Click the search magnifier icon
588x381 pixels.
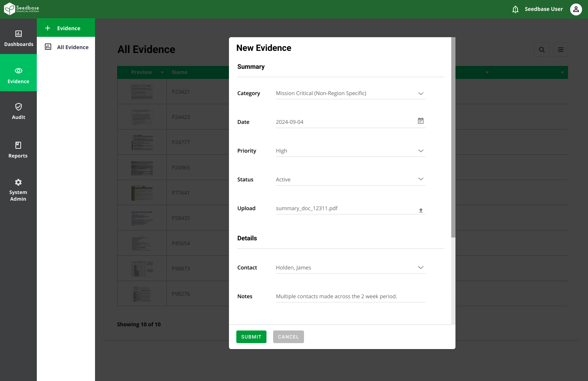(542, 49)
